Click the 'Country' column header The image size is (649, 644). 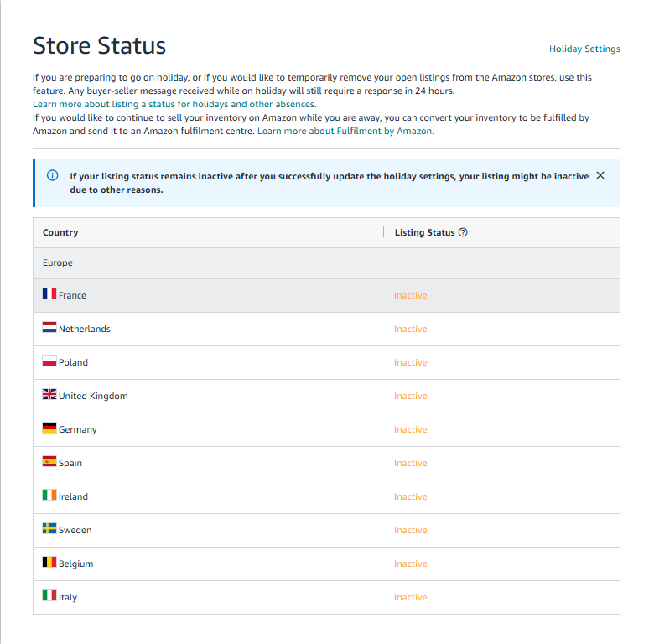[60, 232]
